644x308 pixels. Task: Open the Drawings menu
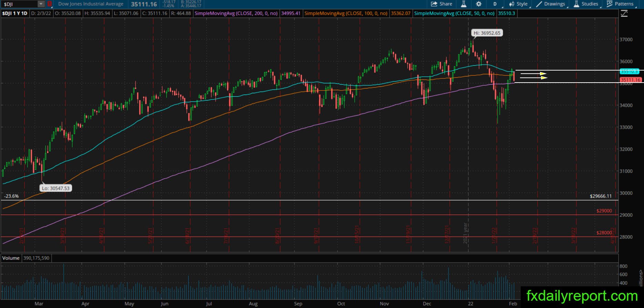point(550,4)
